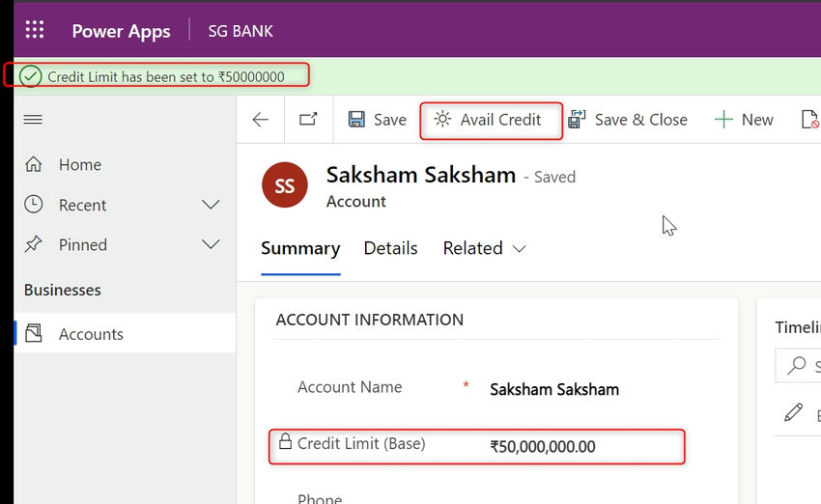Screen dimensions: 821x504
Task: Edit the Account Name field value
Action: 554,389
